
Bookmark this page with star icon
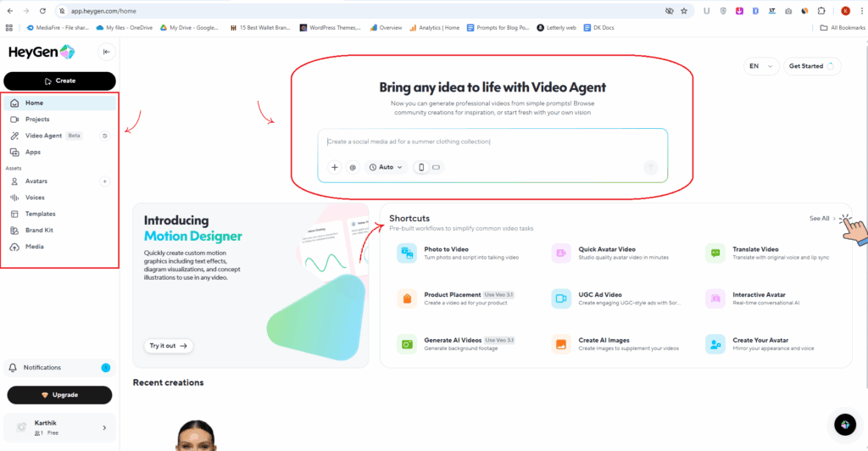coord(684,10)
